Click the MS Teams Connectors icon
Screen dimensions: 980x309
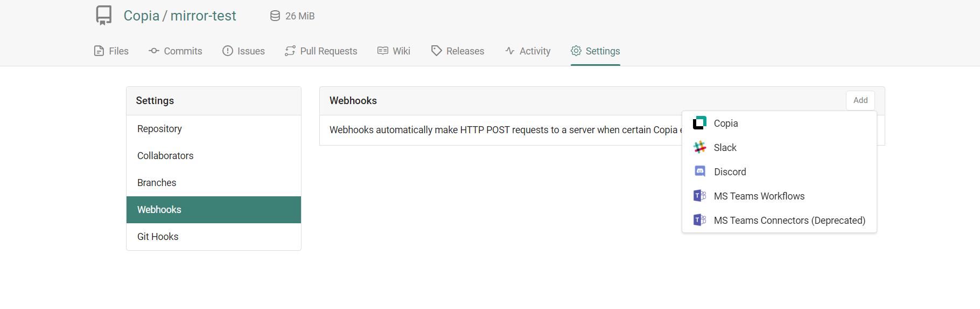point(699,220)
